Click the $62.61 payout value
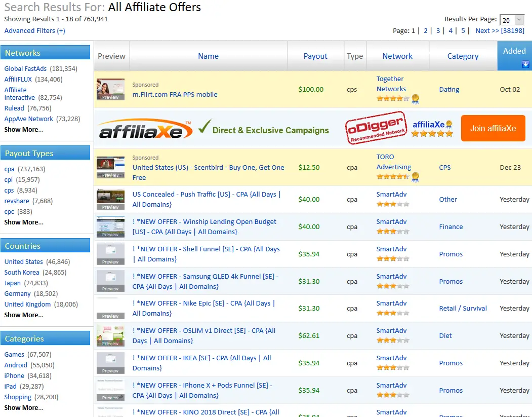The height and width of the screenshot is (417, 532). (x=309, y=335)
